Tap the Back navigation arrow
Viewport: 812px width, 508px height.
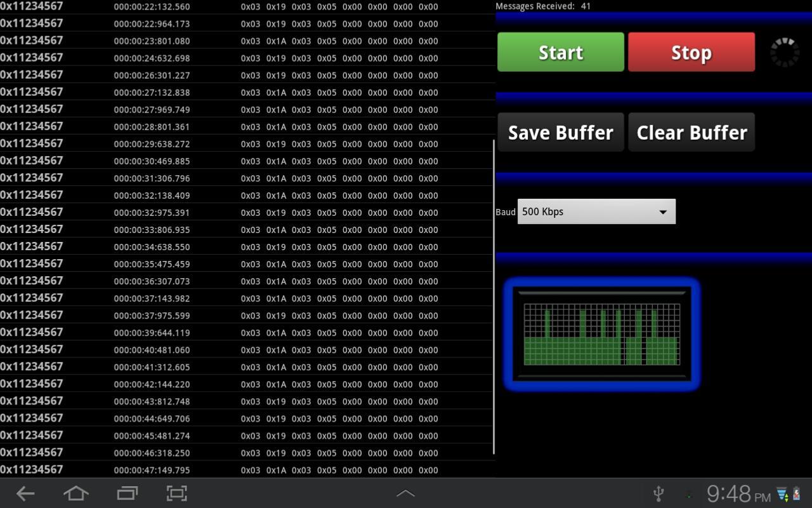(24, 493)
